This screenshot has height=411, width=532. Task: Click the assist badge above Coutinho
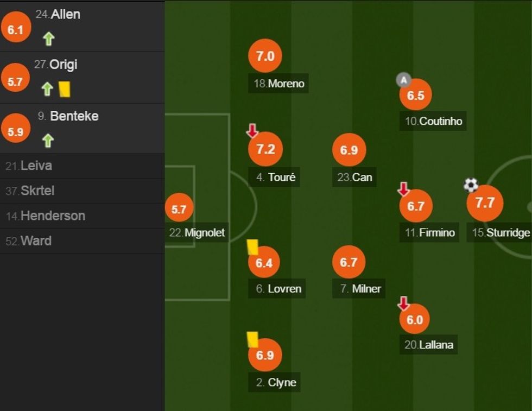coord(403,80)
